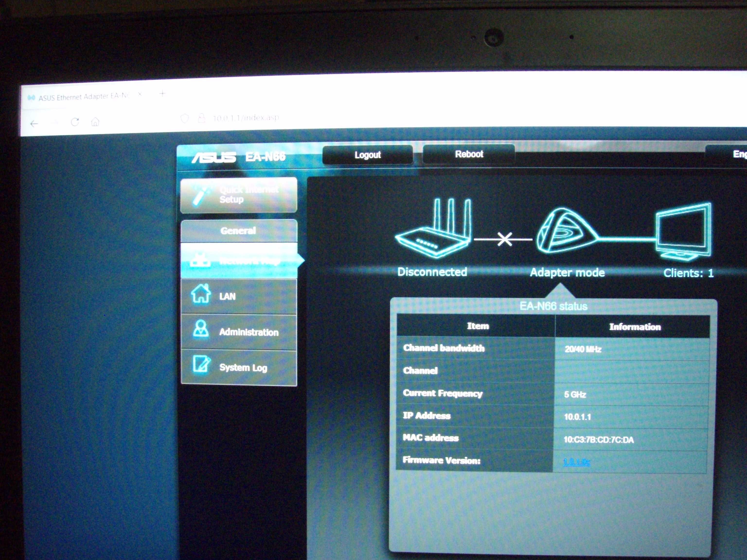Viewport: 747px width, 560px height.
Task: Click the Logout button
Action: (x=367, y=155)
